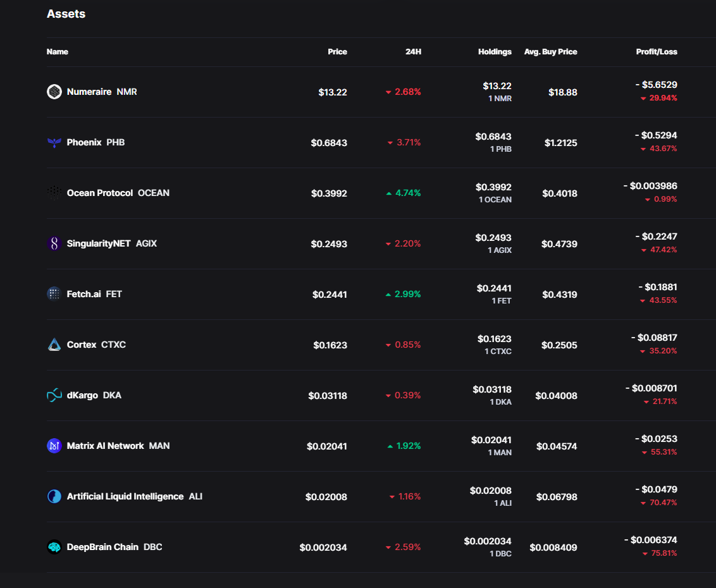Image resolution: width=716 pixels, height=588 pixels.
Task: Click DeepBrain Chain loss percentage 75.81%
Action: [x=660, y=553]
